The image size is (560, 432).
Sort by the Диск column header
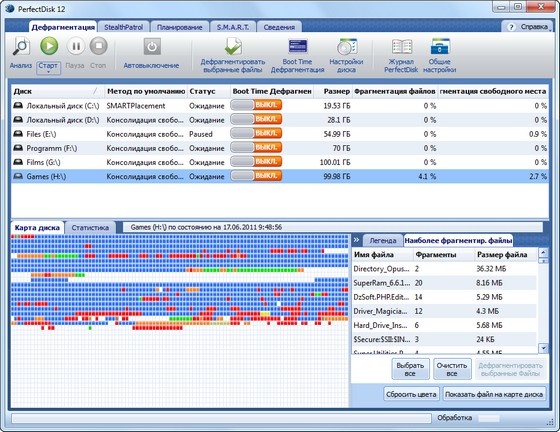[x=58, y=91]
